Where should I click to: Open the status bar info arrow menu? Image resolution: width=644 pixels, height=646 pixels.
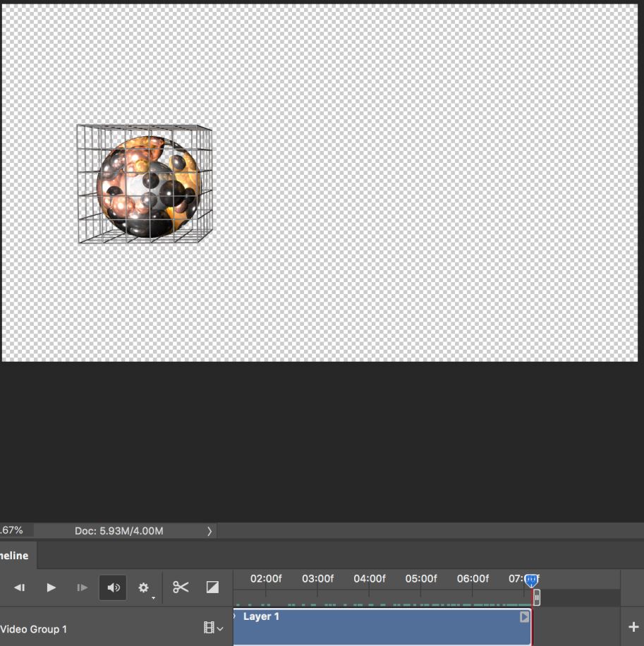coord(209,531)
